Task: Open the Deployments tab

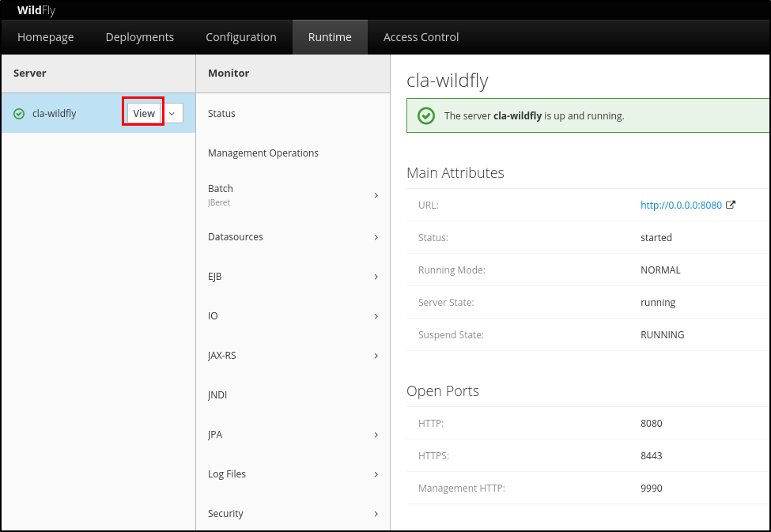Action: click(140, 37)
